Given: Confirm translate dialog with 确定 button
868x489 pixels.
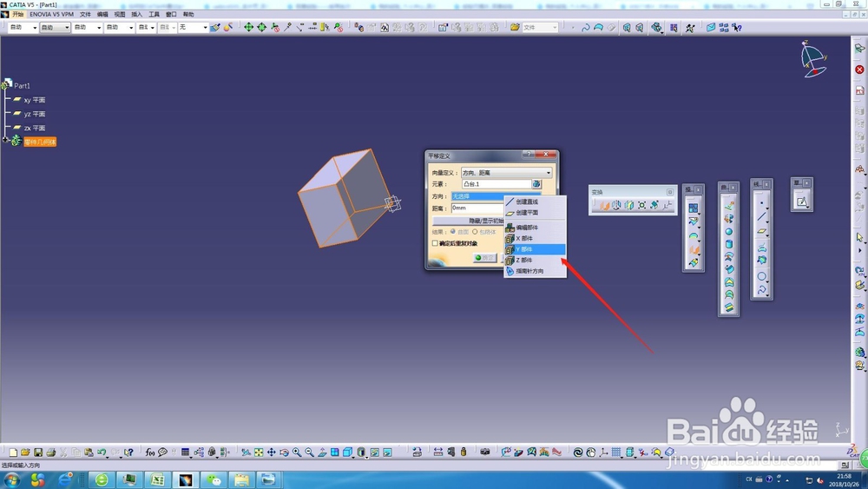Looking at the screenshot, I should click(485, 257).
